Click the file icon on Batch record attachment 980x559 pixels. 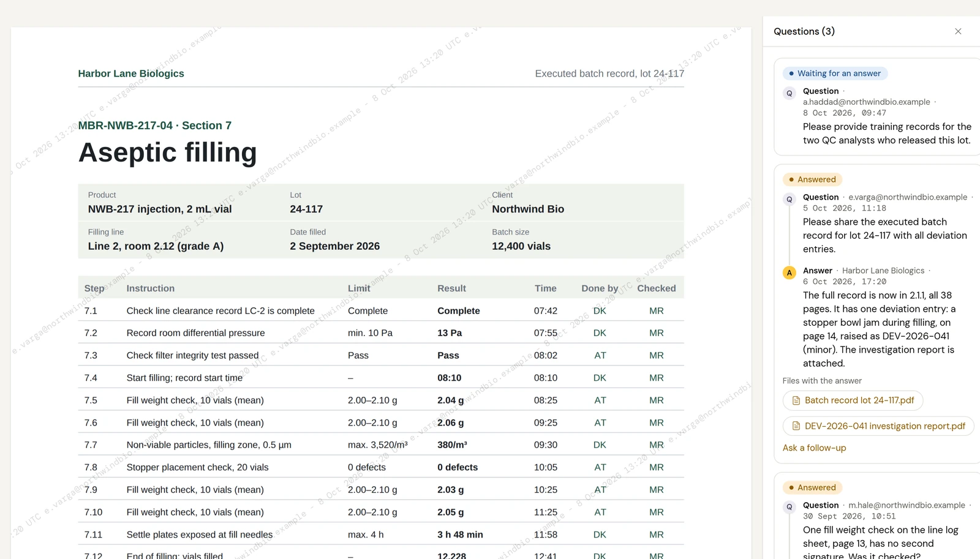pyautogui.click(x=796, y=400)
